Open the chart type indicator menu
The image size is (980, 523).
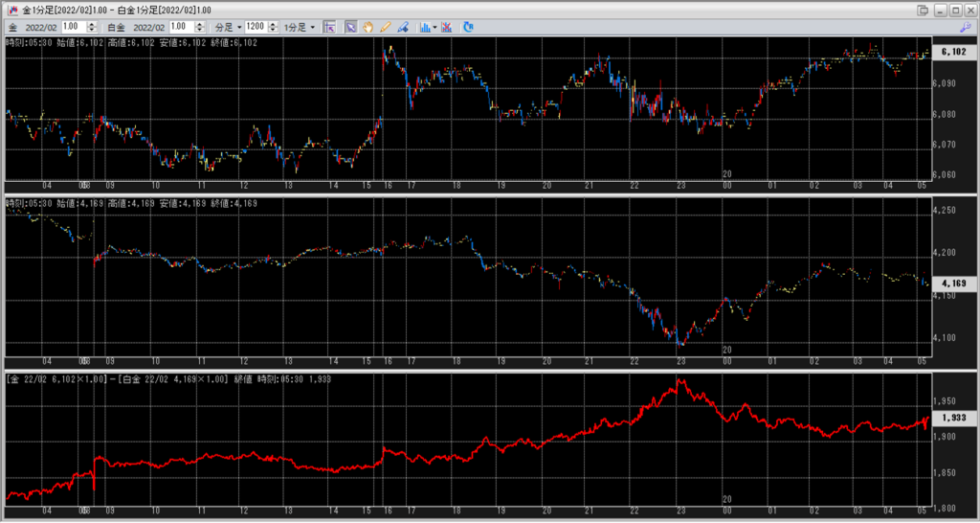click(428, 27)
